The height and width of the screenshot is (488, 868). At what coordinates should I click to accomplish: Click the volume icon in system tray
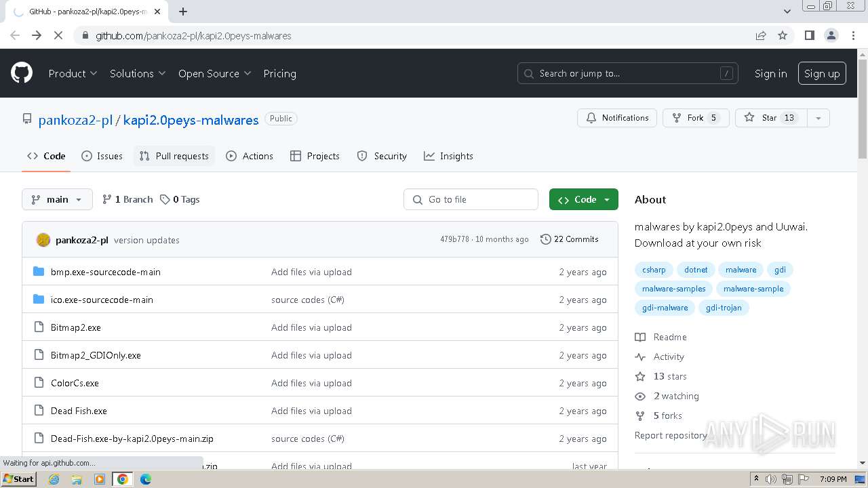tap(771, 479)
